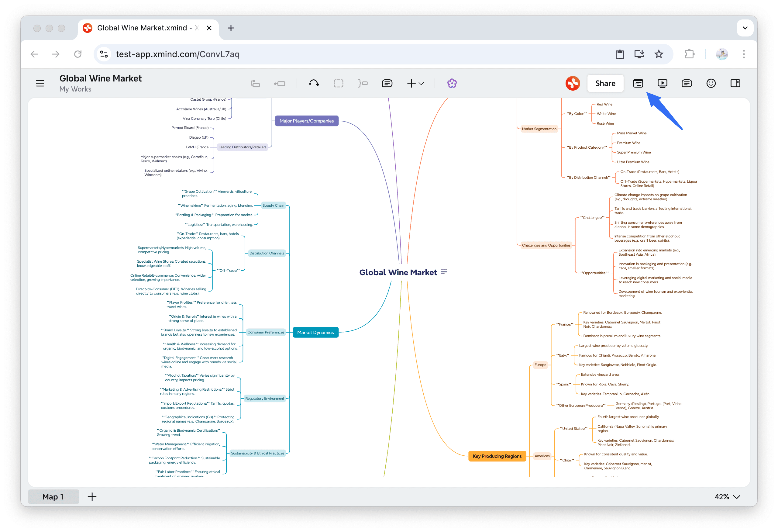Screen dimensions: 778x532
Task: Start presentation slideshow mode
Action: pos(662,83)
